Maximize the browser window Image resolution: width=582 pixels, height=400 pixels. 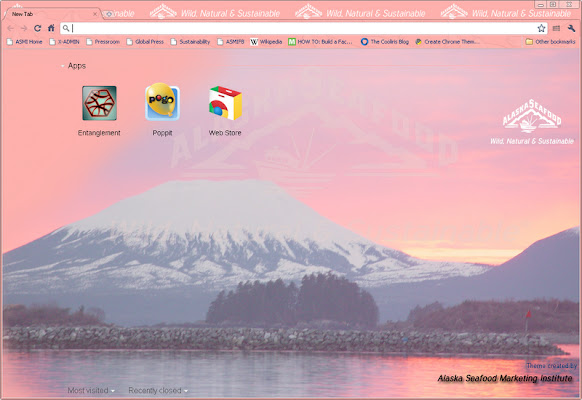553,5
